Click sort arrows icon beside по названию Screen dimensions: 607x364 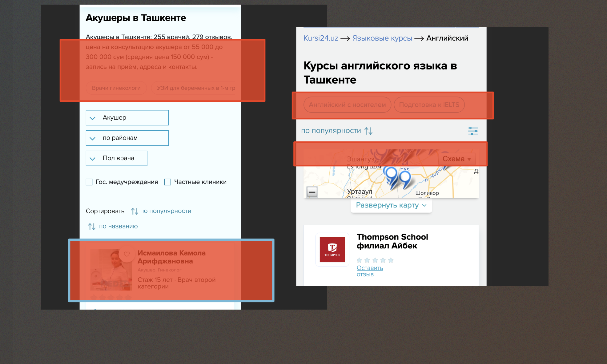92,227
